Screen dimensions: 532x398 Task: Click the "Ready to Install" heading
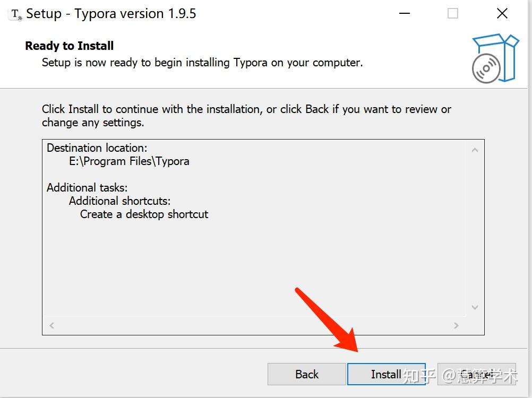click(x=70, y=46)
